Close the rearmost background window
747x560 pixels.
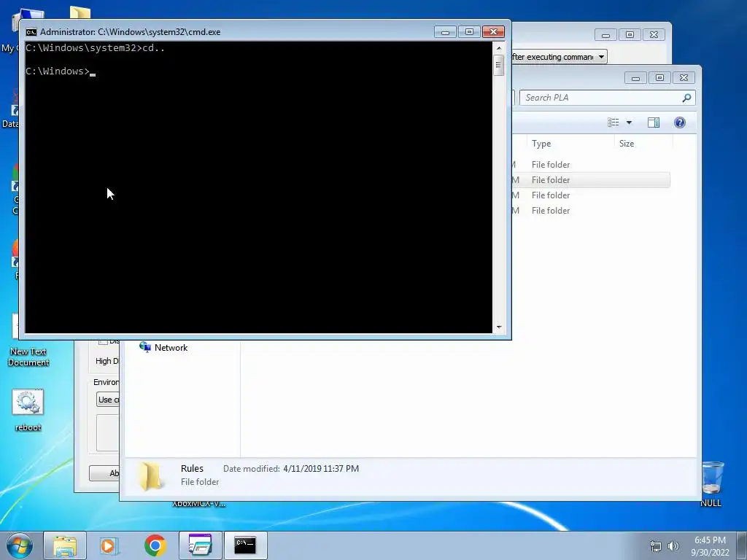[x=654, y=35]
